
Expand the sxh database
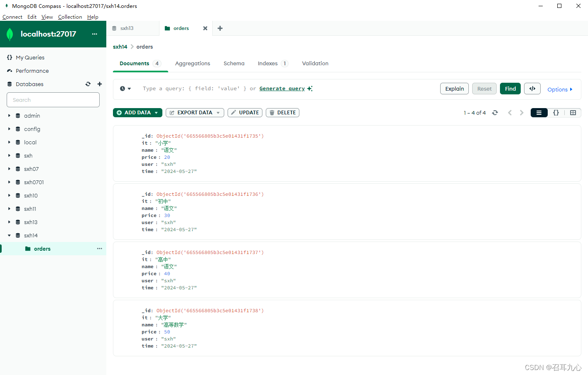[x=9, y=155]
